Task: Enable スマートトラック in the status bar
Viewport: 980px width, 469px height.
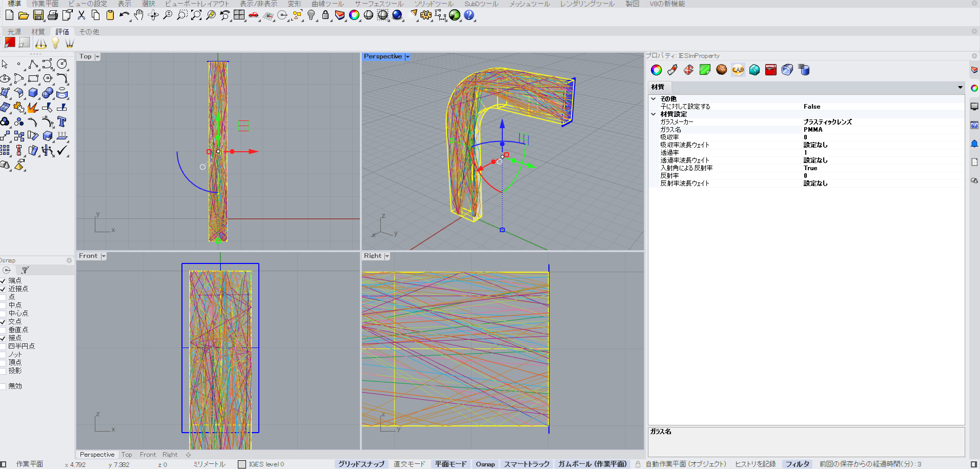Action: pos(526,464)
